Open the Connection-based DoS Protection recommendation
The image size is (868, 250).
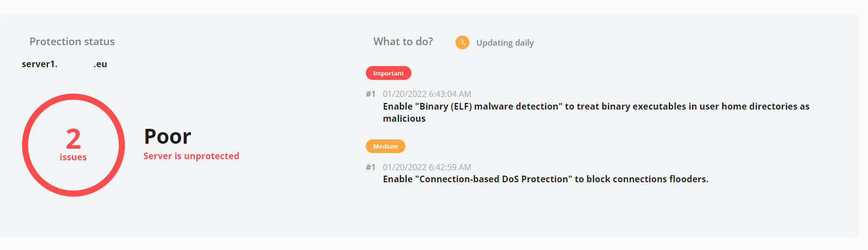point(545,180)
